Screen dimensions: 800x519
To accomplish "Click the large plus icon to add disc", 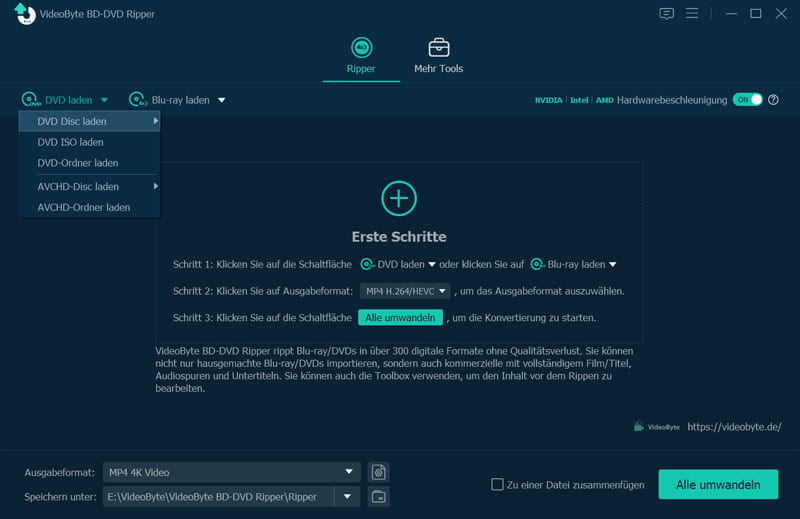I will [x=399, y=198].
